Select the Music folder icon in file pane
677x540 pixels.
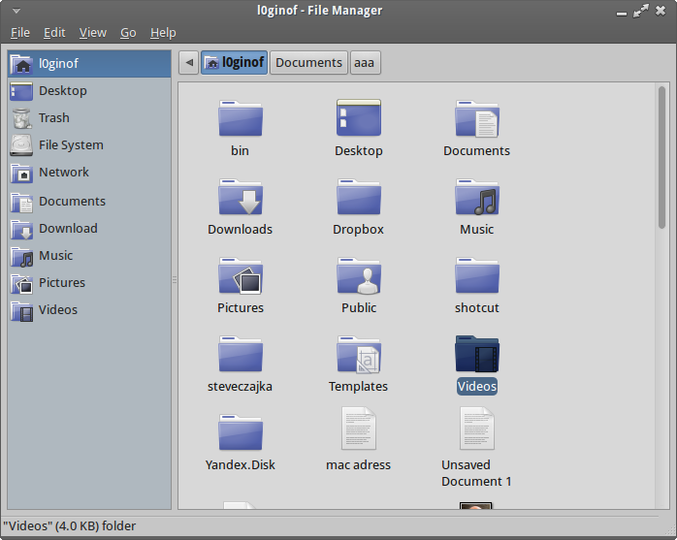[477, 197]
